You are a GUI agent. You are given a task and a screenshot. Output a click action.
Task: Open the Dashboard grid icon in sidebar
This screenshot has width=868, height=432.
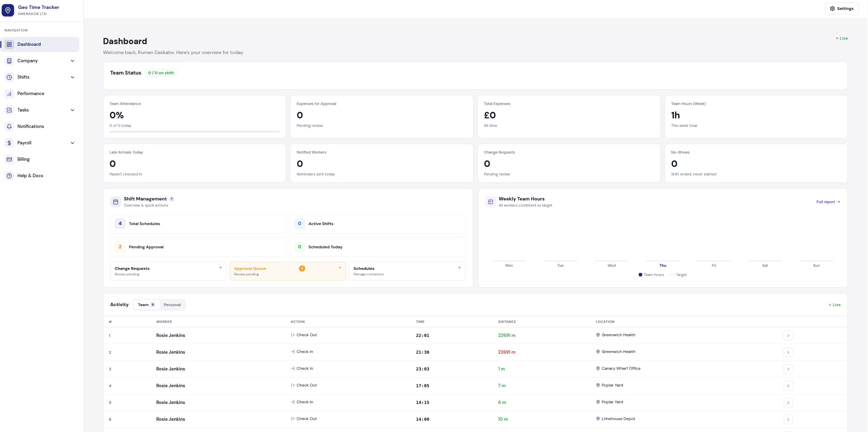9,44
